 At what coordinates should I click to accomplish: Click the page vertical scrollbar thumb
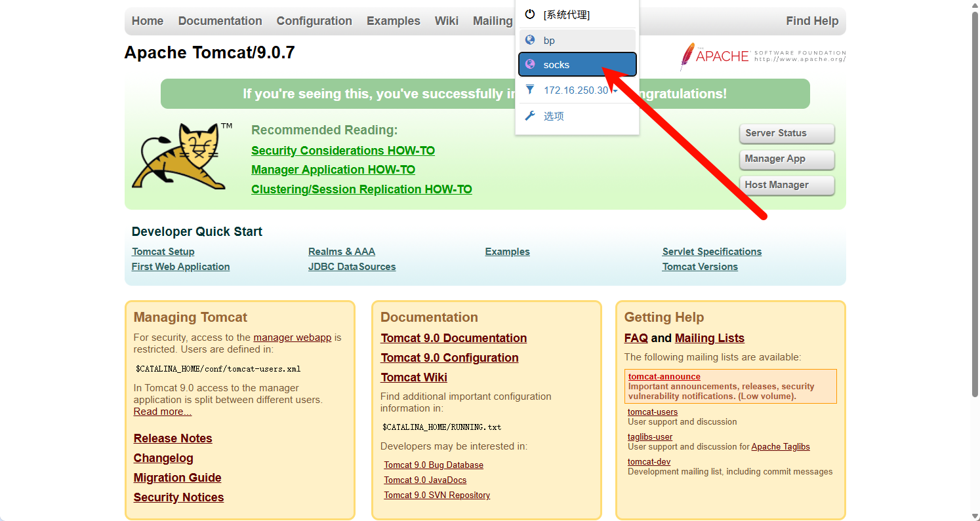[975, 203]
